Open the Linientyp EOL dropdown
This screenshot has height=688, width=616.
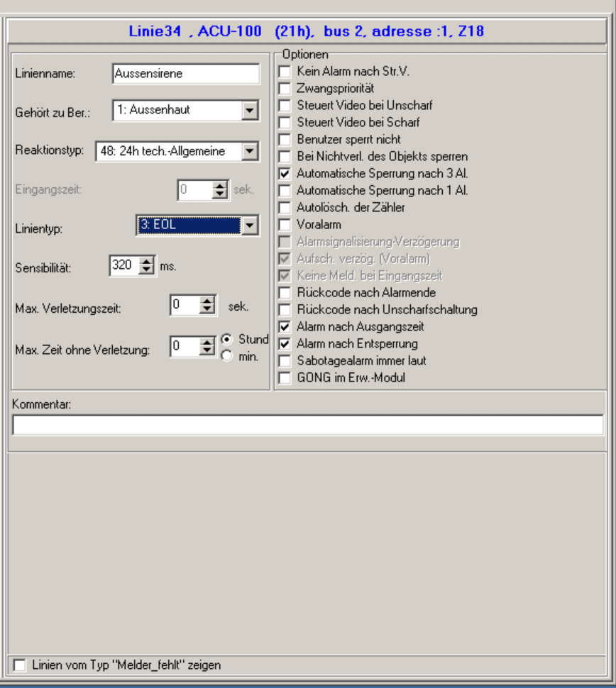click(x=248, y=226)
